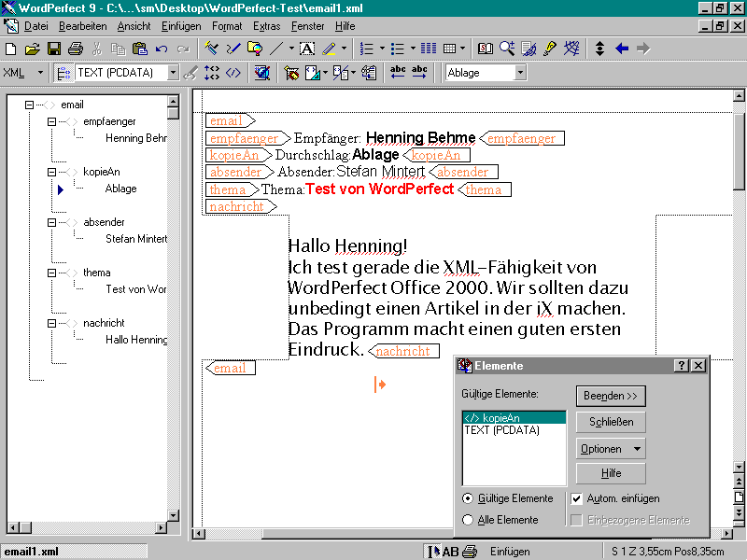Collapse the nachricht tree node
The width and height of the screenshot is (747, 560).
click(52, 323)
